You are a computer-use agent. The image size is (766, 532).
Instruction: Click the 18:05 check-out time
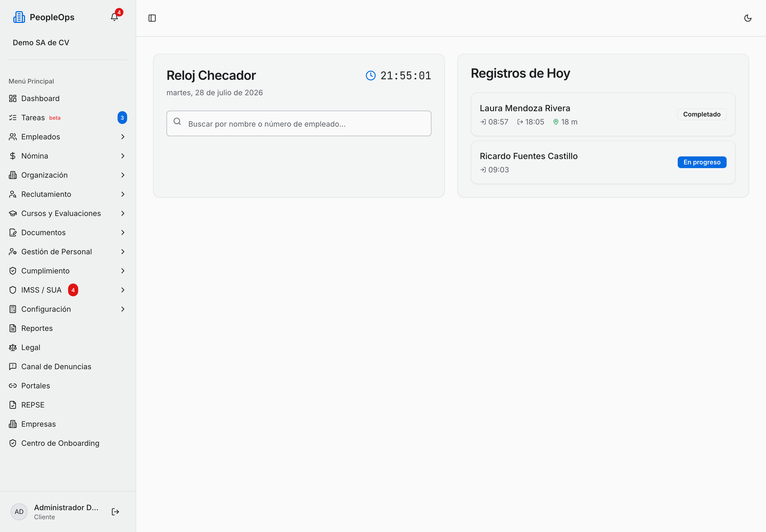(534, 122)
